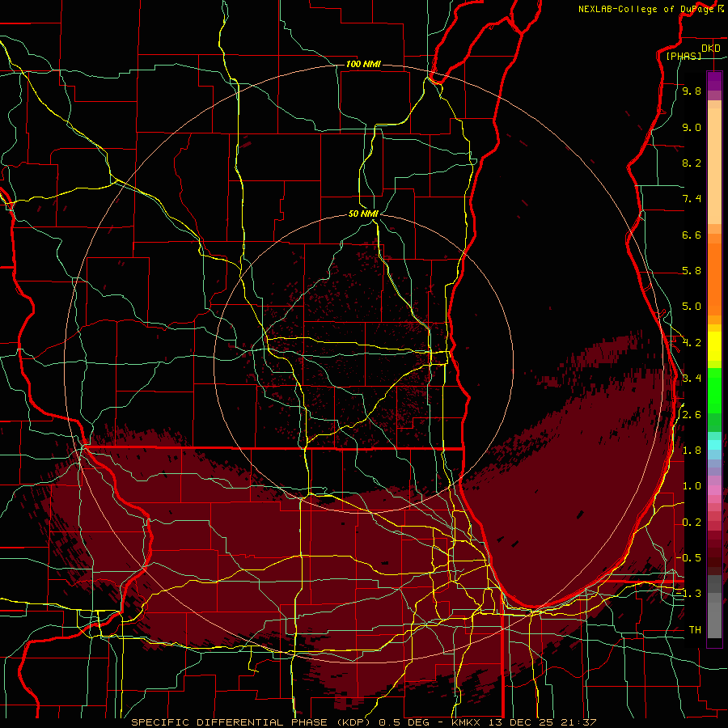Pick the bright green segment of the color bar

tap(714, 390)
